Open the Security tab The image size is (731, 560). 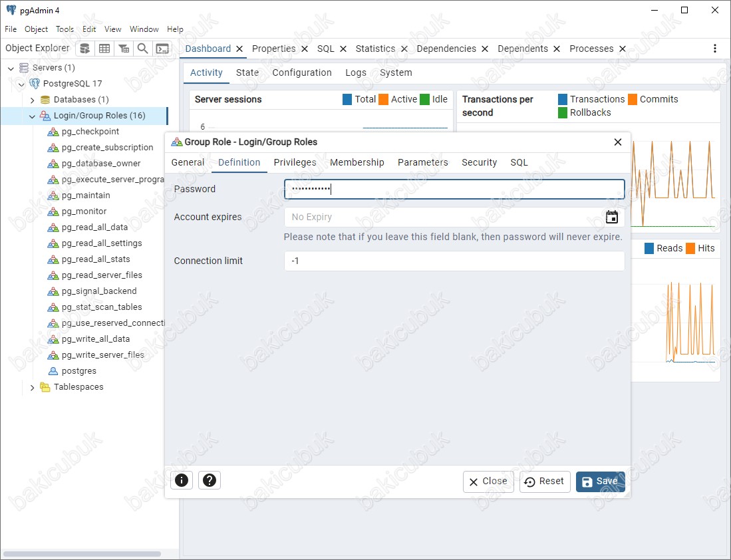click(x=480, y=162)
